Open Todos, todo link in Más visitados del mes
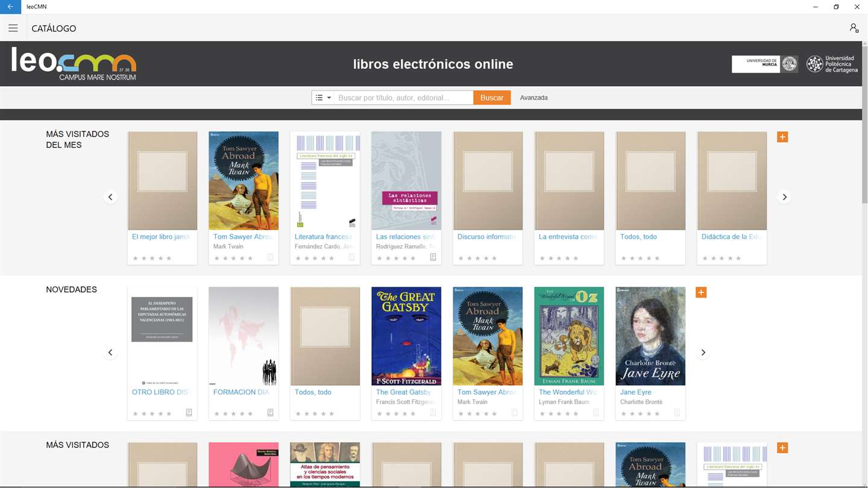The height and width of the screenshot is (488, 868). click(x=638, y=237)
